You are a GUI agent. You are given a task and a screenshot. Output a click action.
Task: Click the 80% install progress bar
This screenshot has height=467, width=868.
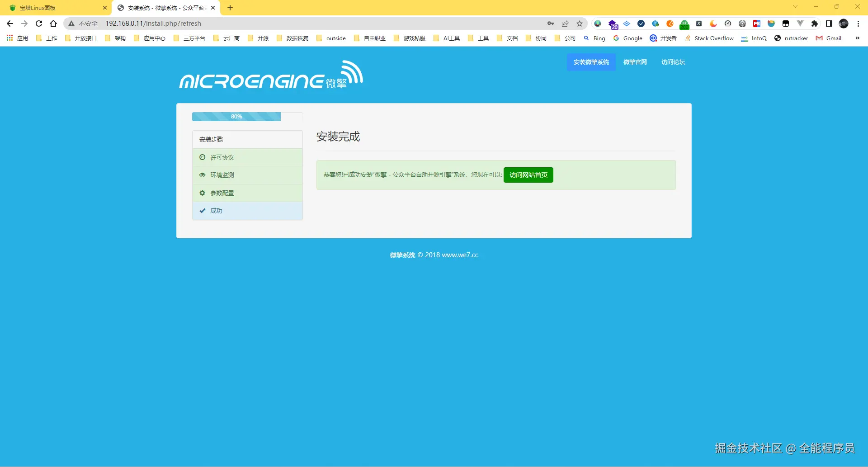[236, 117]
